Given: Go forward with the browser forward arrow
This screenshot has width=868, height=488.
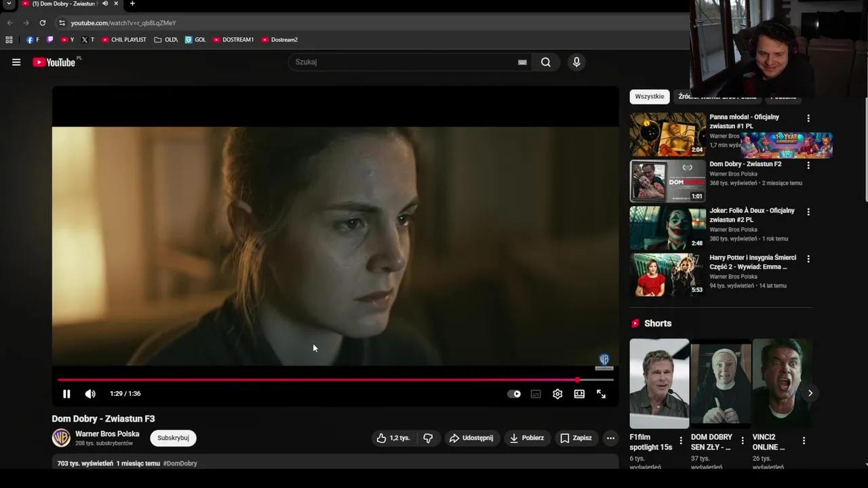Looking at the screenshot, I should pos(26,23).
